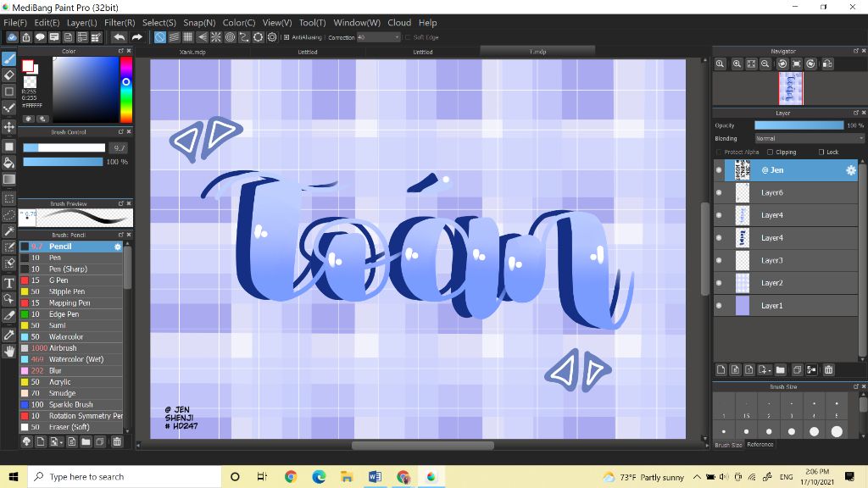This screenshot has height=488, width=868.
Task: Enable the concentric circle snap
Action: click(x=230, y=37)
